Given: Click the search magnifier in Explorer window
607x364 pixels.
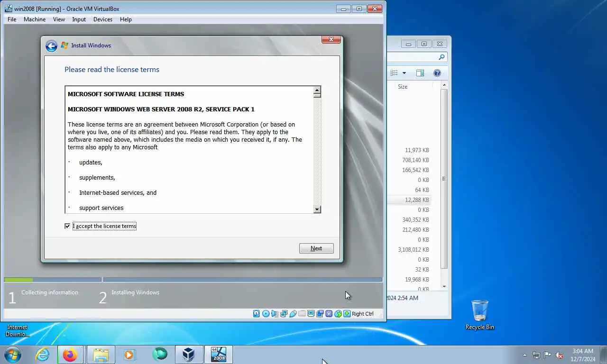Looking at the screenshot, I should pos(441,57).
